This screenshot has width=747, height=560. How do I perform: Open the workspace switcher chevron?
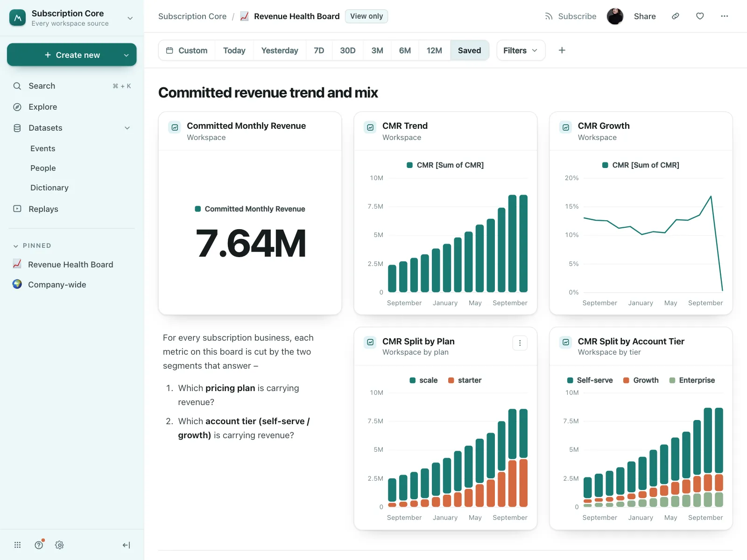(x=130, y=18)
